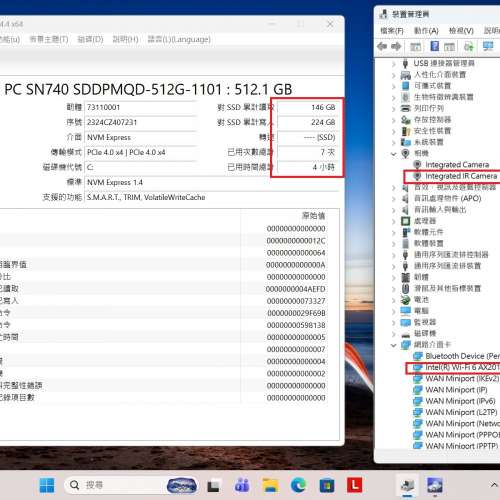The height and width of the screenshot is (500, 500).
Task: Launch Microsoft Edge from the taskbar
Action: (298, 485)
